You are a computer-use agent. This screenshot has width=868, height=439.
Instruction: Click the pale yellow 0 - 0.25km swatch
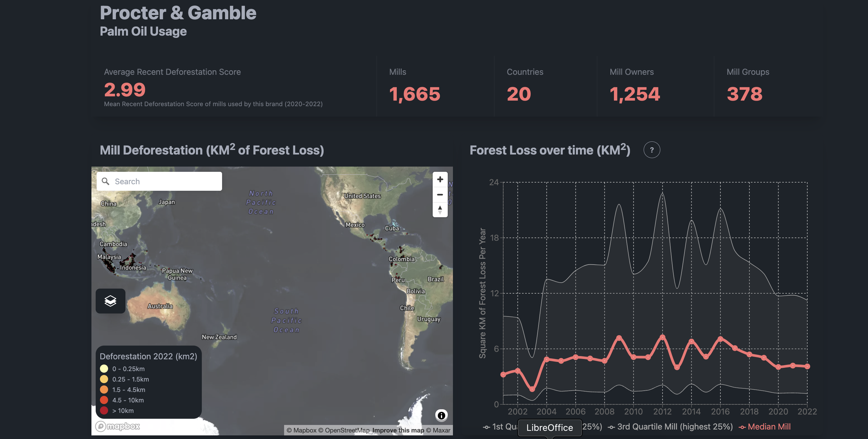[104, 368]
